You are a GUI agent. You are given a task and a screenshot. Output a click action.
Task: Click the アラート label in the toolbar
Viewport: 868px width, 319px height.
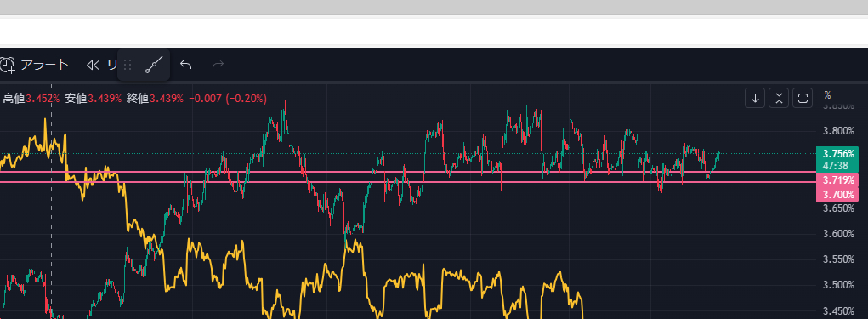44,65
